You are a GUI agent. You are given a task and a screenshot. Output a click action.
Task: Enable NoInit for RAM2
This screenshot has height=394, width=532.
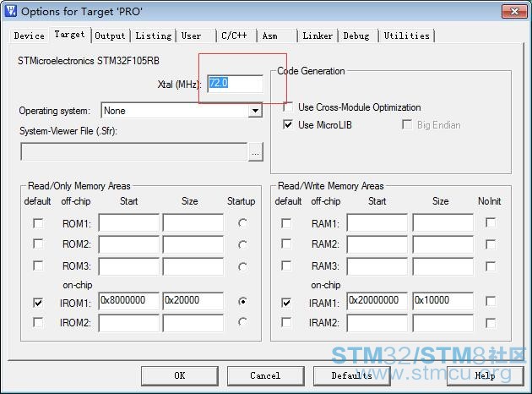[x=491, y=244]
